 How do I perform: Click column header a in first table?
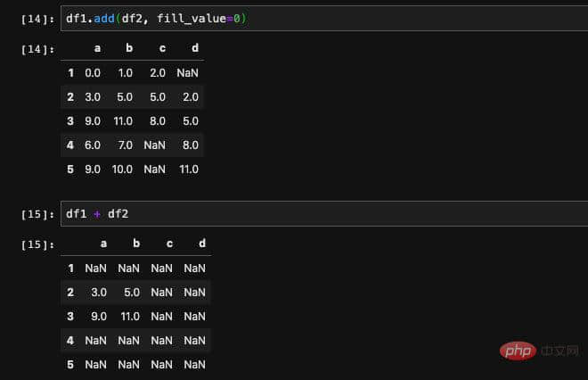click(x=97, y=48)
